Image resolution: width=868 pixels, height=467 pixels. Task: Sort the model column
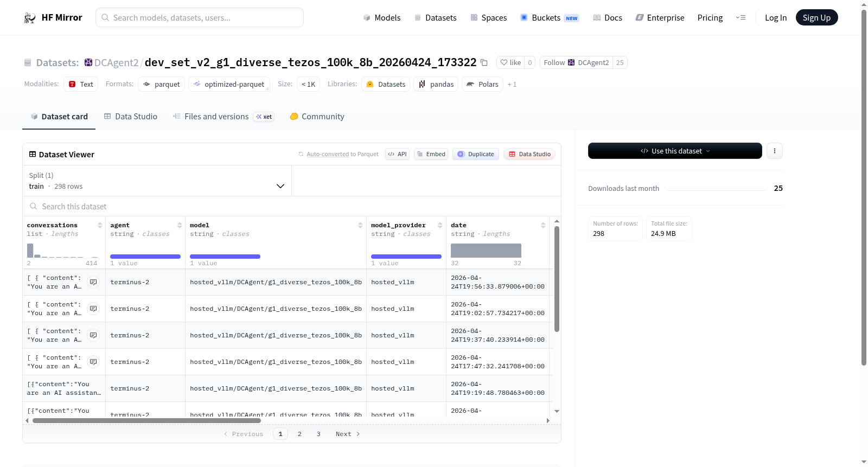(x=360, y=225)
